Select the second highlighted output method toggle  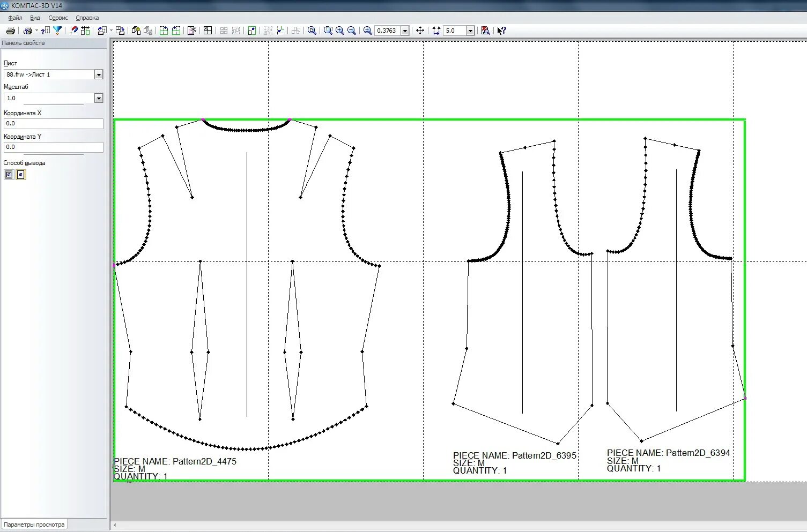[x=20, y=175]
